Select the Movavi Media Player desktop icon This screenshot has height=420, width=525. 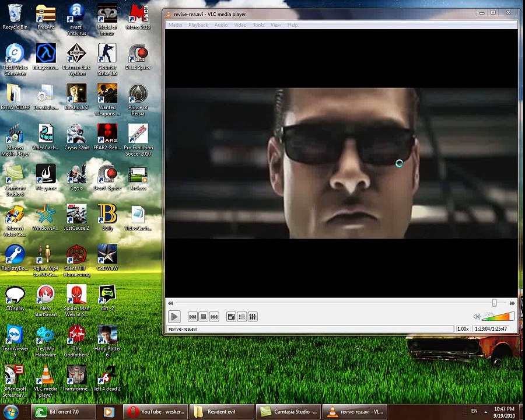15,140
